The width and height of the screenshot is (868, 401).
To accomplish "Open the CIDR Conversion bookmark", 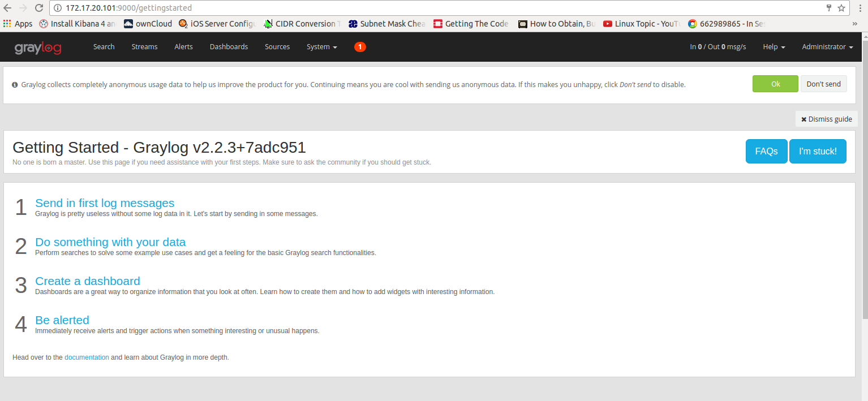I will pyautogui.click(x=302, y=24).
